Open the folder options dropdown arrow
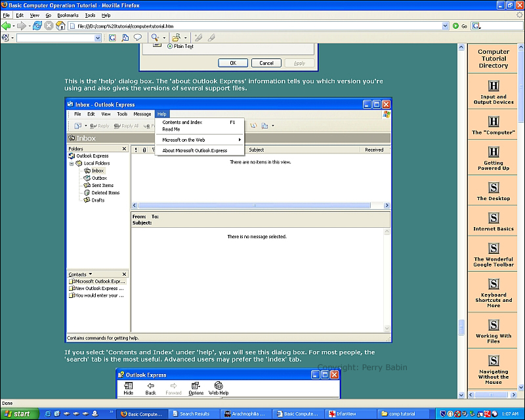Screen dimensions: 525x420 tap(186, 38)
